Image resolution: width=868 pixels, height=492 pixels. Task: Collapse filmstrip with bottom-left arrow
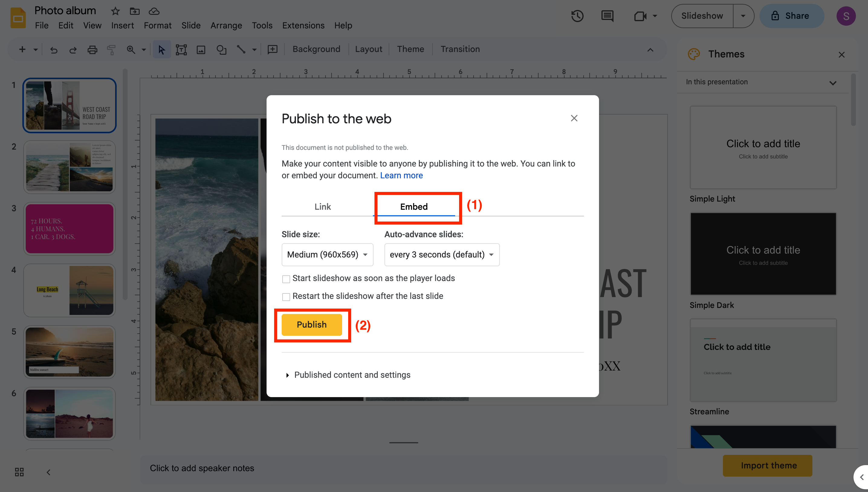[48, 472]
